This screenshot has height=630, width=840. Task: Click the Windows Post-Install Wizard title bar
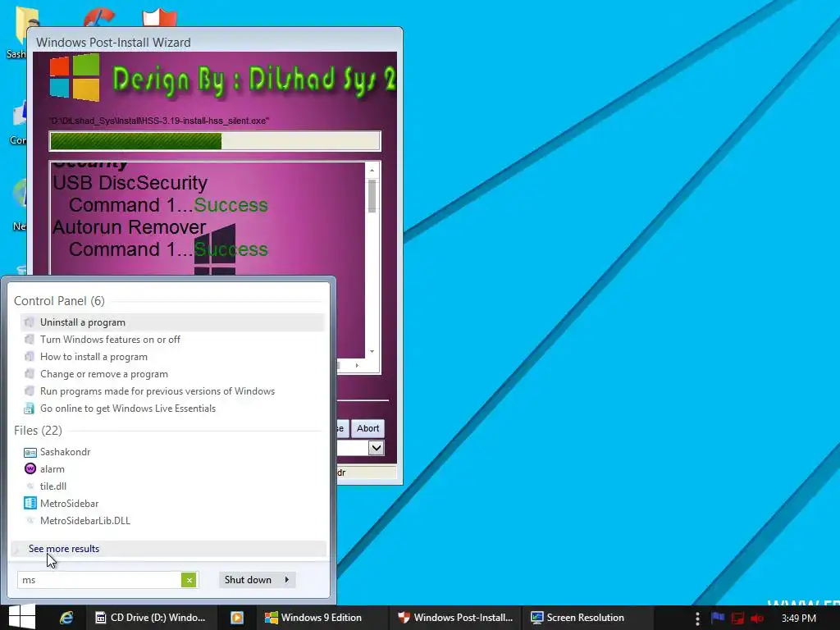pos(215,42)
